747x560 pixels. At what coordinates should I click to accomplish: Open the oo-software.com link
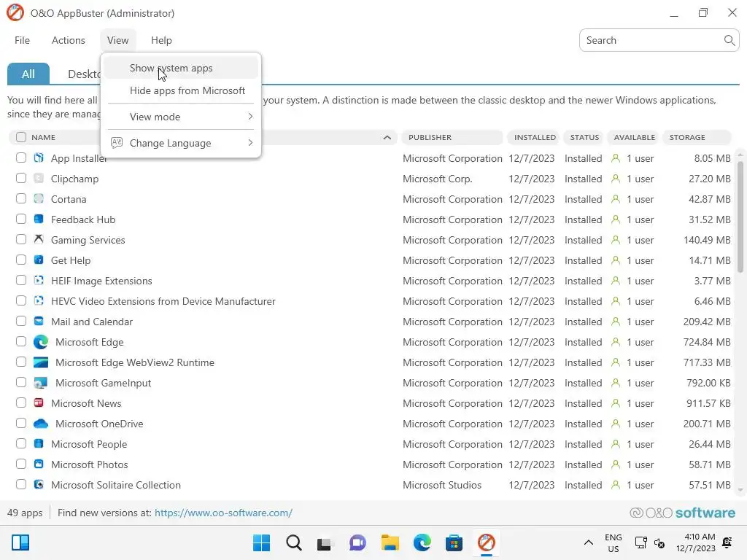point(223,513)
